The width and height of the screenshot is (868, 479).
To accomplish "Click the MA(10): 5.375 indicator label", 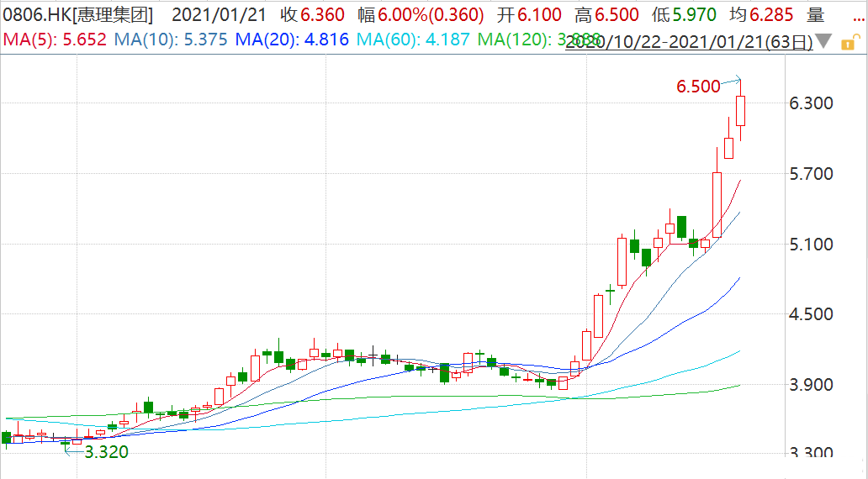I will coord(171,39).
